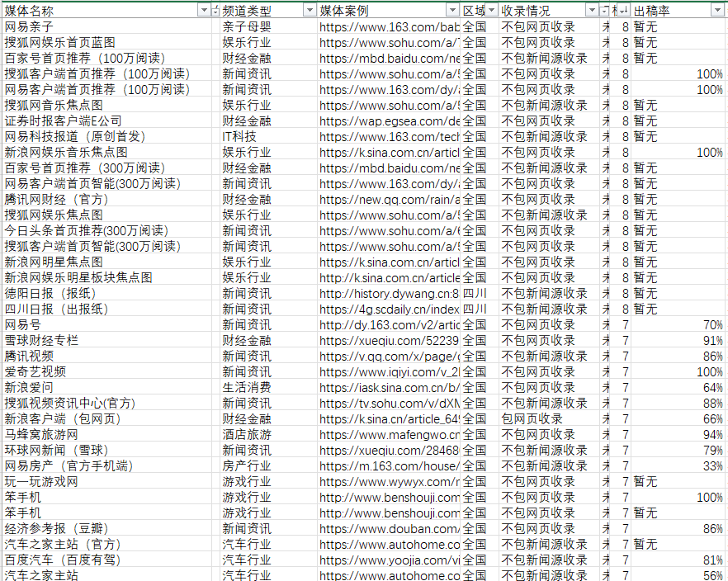Open the 出稿率 column filter dropdown
728x581 pixels.
point(716,10)
